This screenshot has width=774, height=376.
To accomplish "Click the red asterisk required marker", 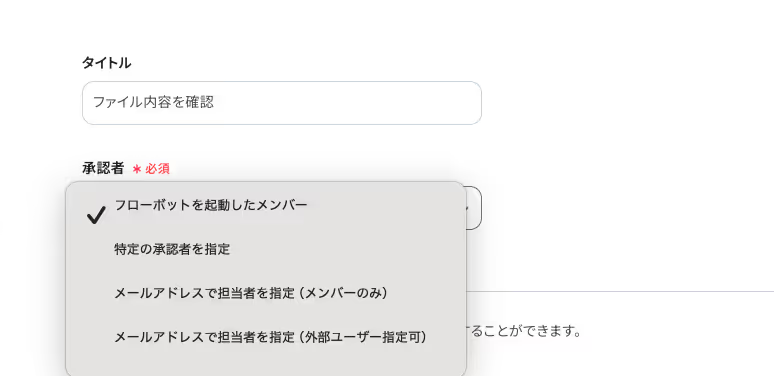I will click(x=137, y=169).
